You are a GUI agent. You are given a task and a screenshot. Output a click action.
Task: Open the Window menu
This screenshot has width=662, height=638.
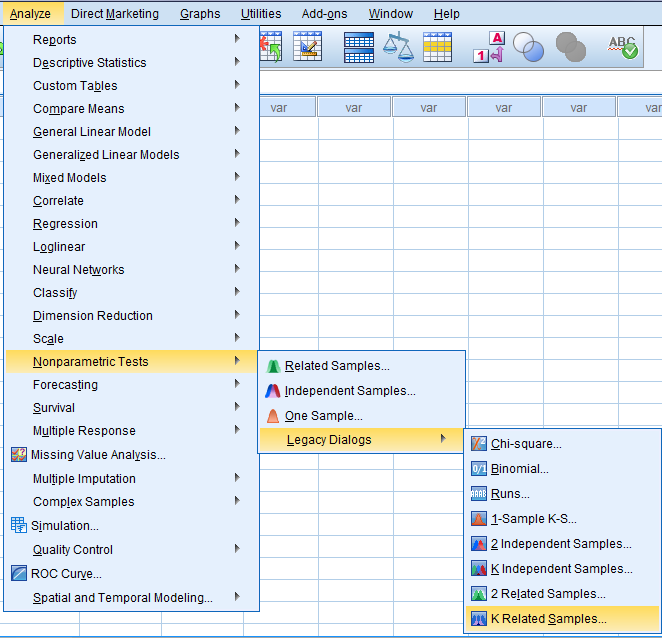391,14
